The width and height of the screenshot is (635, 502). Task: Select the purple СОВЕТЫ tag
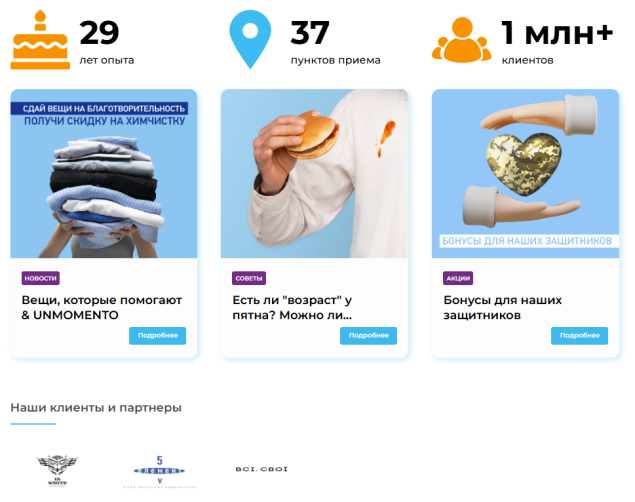coord(249,278)
